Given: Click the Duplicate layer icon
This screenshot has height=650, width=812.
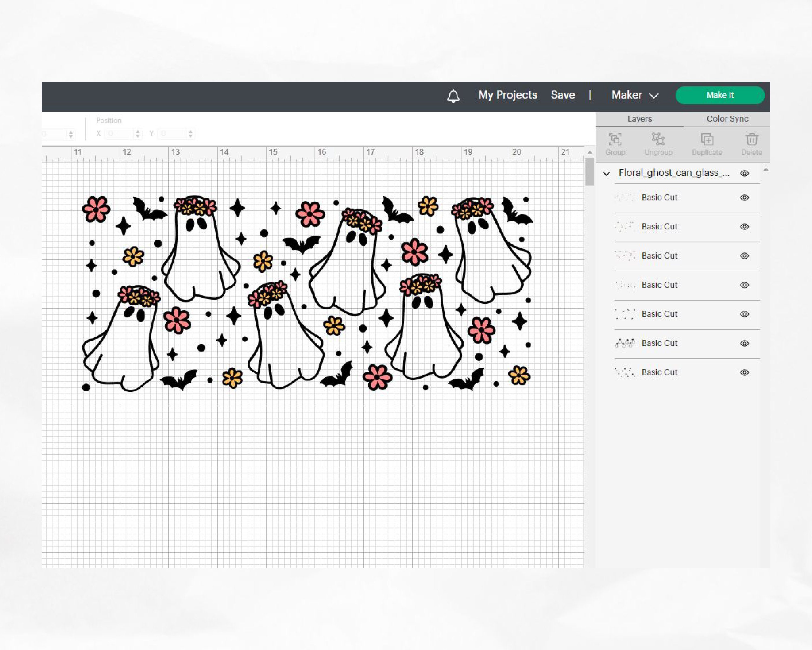Looking at the screenshot, I should pos(707,144).
